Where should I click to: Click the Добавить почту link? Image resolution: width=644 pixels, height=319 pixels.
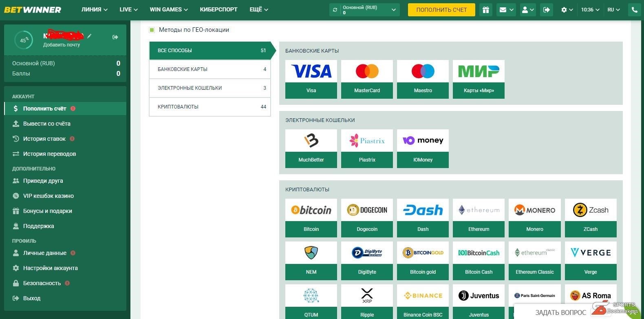(62, 45)
